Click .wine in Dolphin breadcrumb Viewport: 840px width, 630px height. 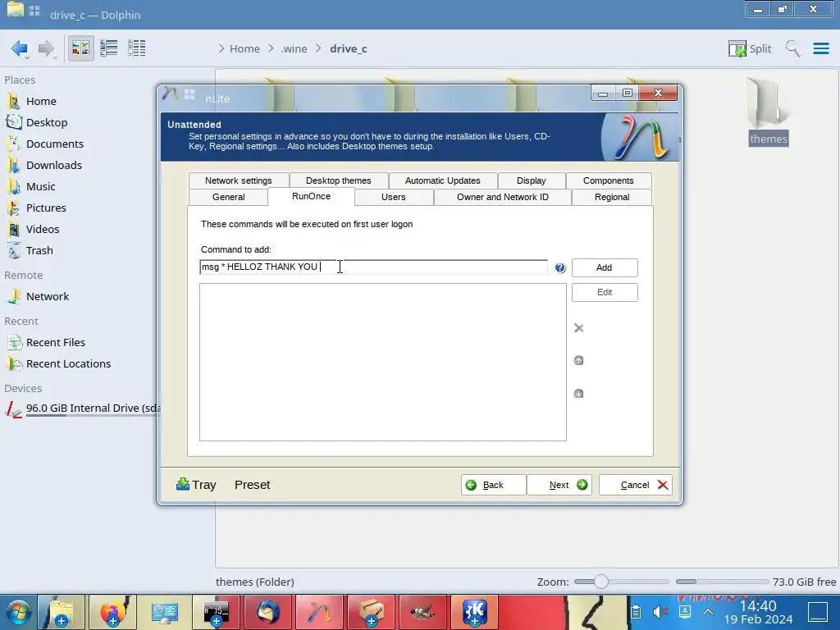tap(294, 48)
